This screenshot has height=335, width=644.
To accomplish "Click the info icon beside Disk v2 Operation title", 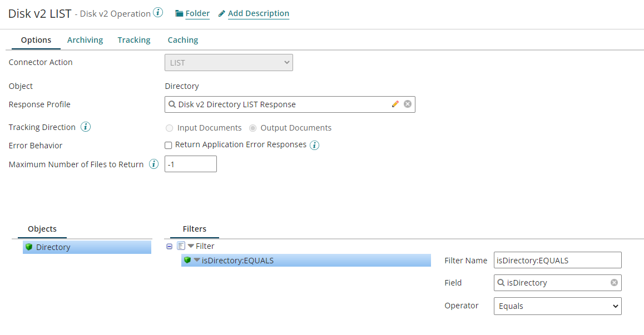I will coord(157,13).
